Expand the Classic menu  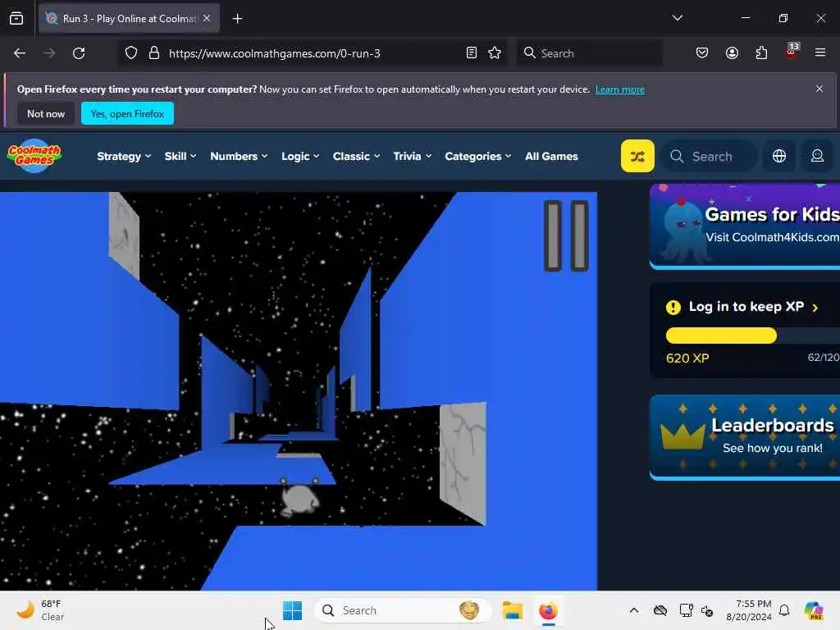(x=356, y=157)
